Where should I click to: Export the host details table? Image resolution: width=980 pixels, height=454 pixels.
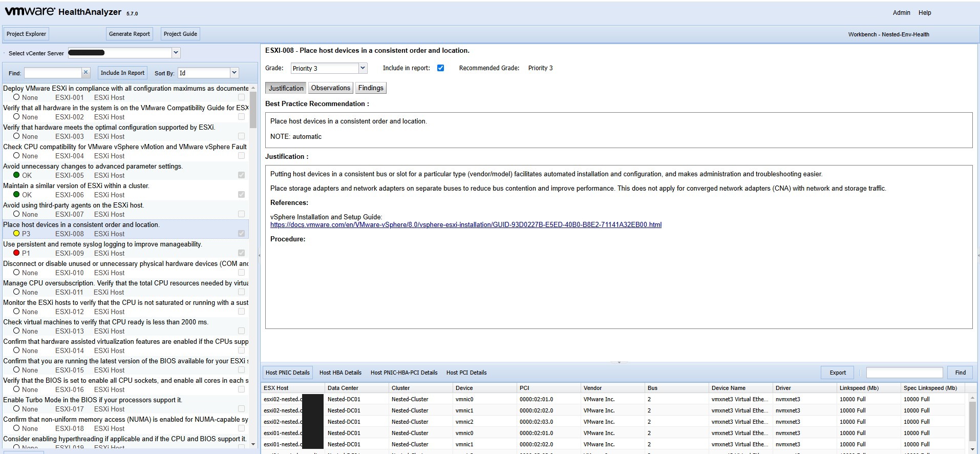(x=838, y=373)
